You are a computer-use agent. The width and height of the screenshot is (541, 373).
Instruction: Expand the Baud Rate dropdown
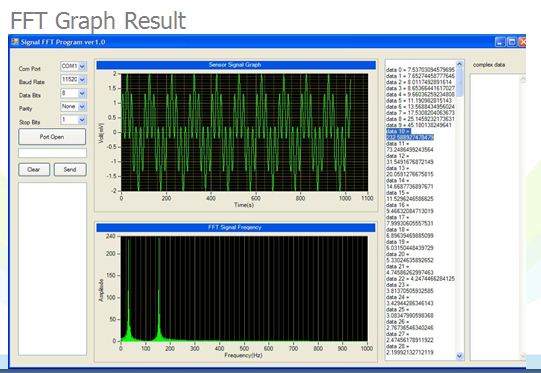click(x=82, y=80)
